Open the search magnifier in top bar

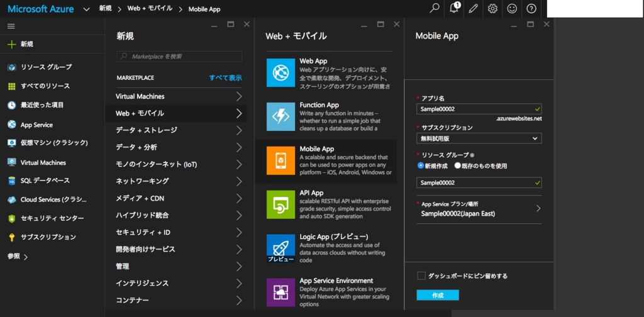pos(434,9)
